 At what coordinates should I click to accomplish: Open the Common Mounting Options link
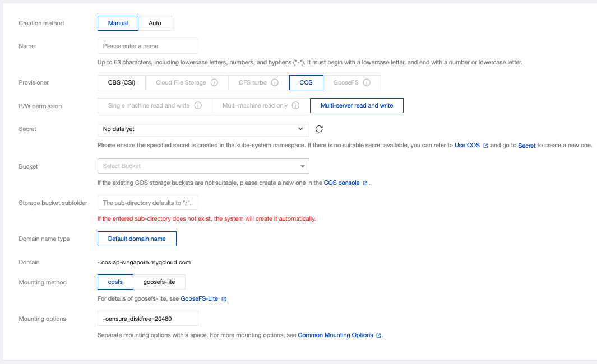point(335,335)
